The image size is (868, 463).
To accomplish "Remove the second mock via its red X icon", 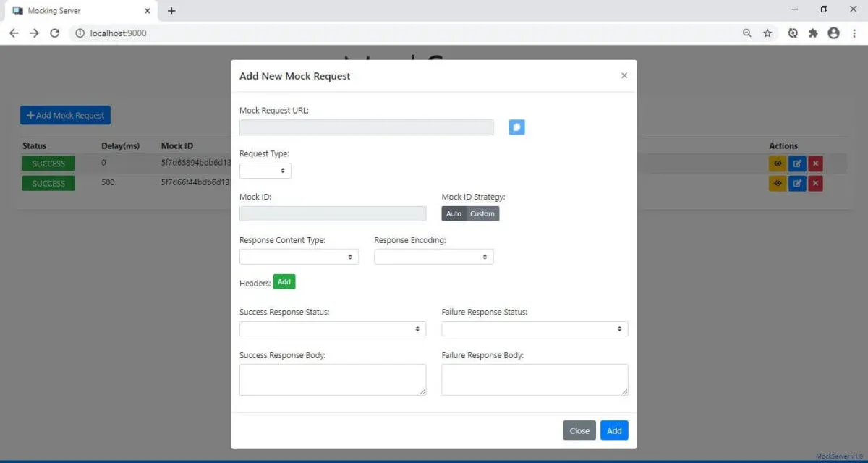I will click(x=815, y=183).
